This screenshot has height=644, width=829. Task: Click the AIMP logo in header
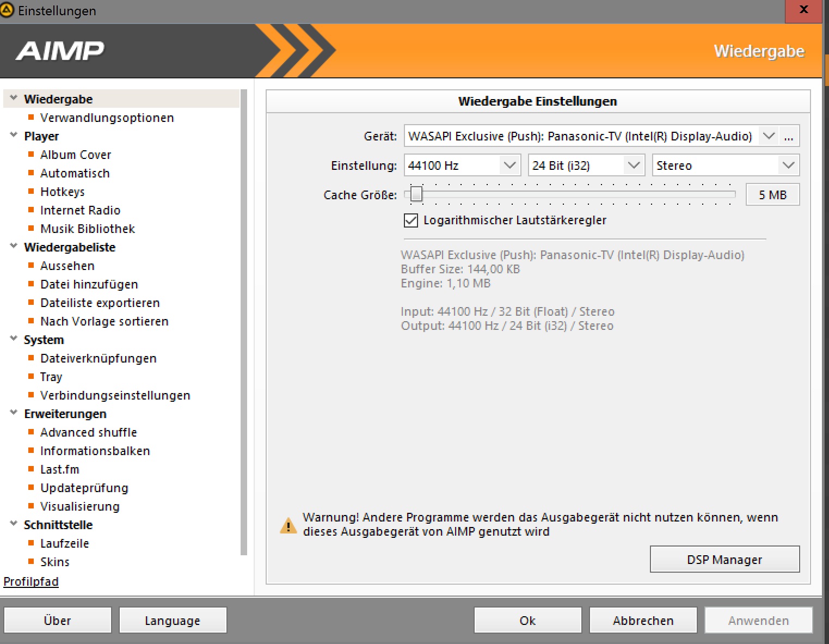pyautogui.click(x=60, y=51)
